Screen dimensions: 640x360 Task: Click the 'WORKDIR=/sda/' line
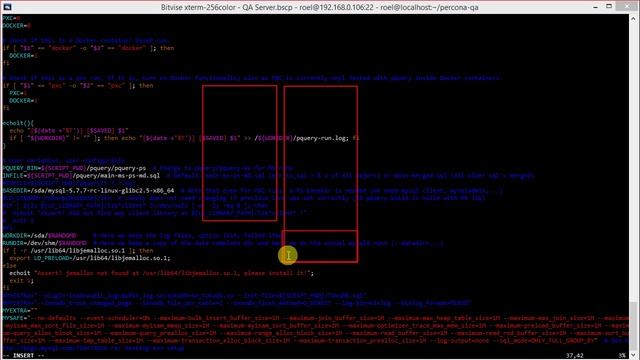(39, 236)
